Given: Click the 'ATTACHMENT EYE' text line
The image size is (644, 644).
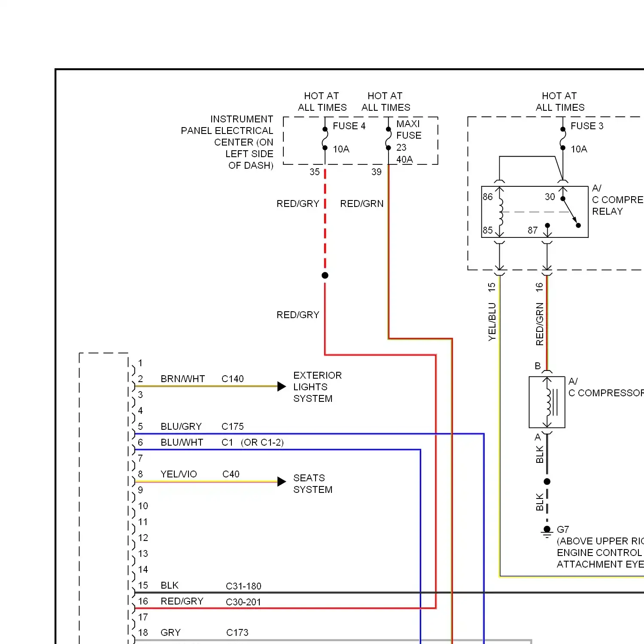Looking at the screenshot, I should point(600,564).
